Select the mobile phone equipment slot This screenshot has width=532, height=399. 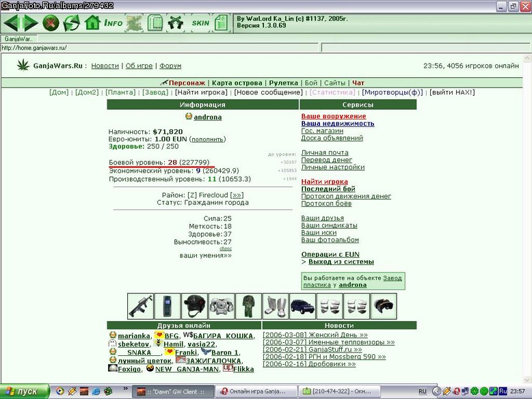coord(168,307)
